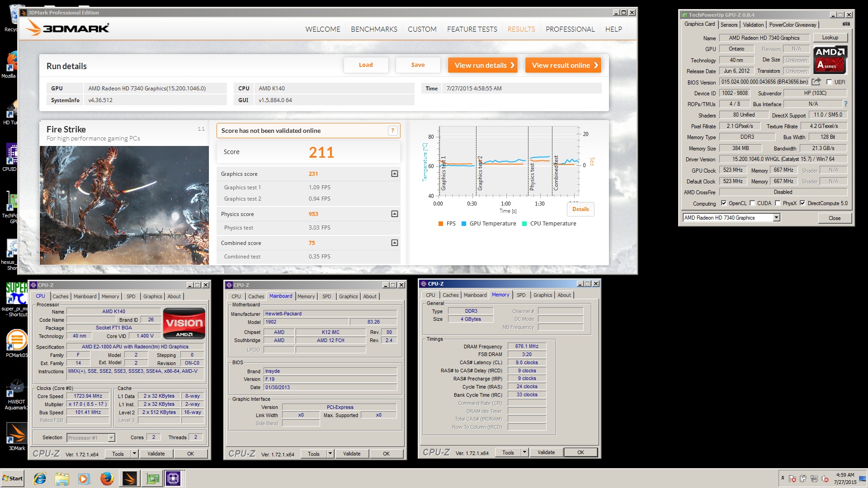868x488 pixels.
Task: Click the BIOS export arrow icon in GPU-Z
Action: 816,82
